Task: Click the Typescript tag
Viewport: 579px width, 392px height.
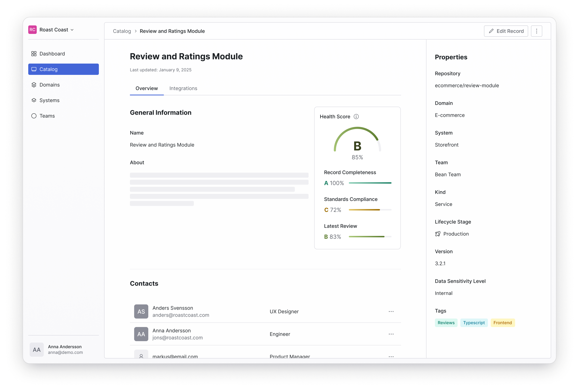Action: coord(474,323)
